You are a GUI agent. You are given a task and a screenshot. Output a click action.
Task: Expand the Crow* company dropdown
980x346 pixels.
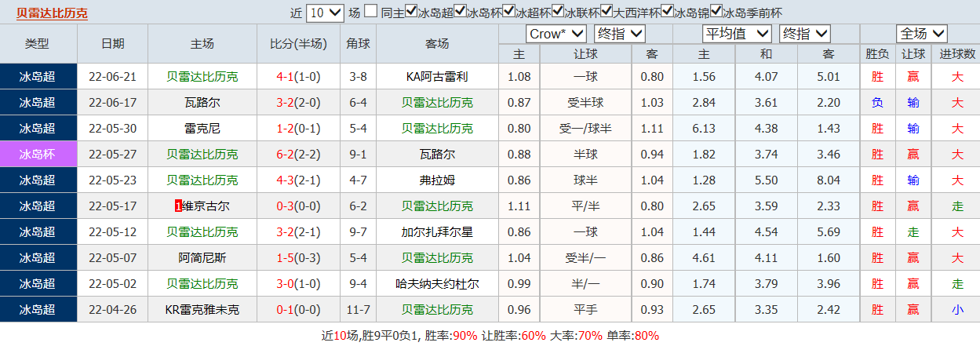(556, 34)
